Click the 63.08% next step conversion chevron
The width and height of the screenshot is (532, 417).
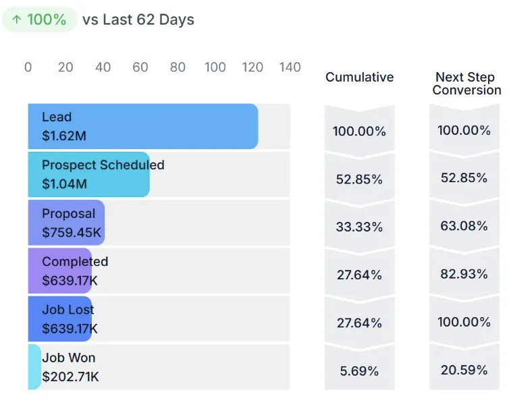[464, 226]
